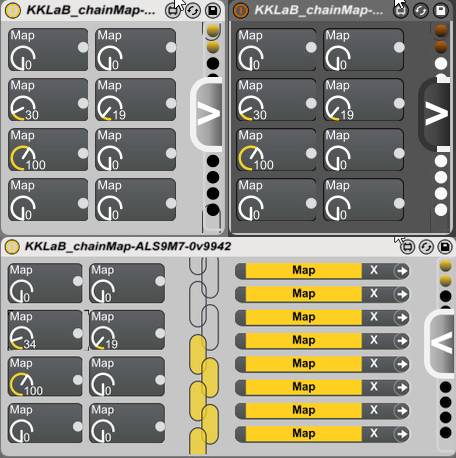
Task: Toggle the round dot beside dial 19, light device
Action: 171,103
